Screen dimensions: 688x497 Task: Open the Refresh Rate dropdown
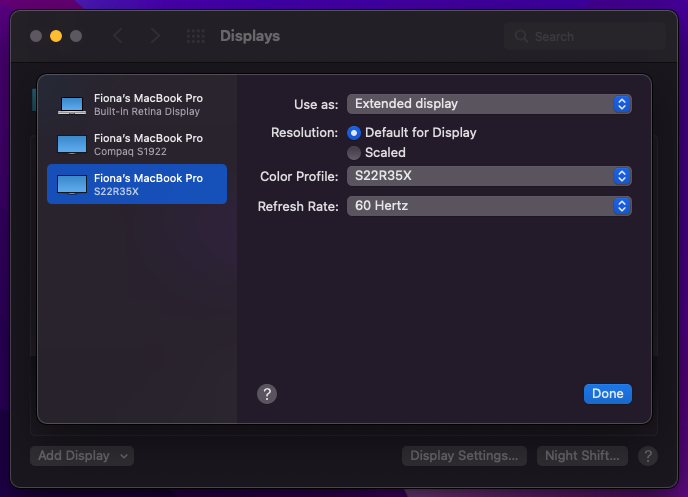489,206
